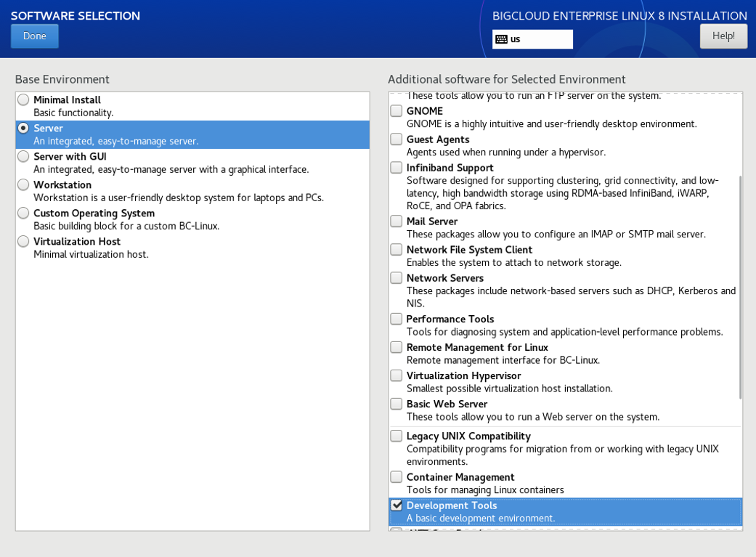Click Performance Tools description text
Screen dimensions: 756x557
pyautogui.click(x=564, y=333)
